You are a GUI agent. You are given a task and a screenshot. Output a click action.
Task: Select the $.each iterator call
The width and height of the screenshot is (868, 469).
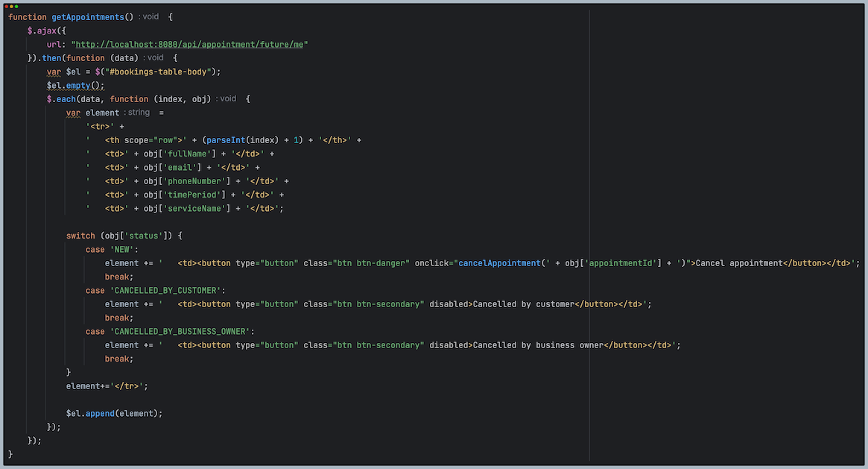click(x=63, y=98)
